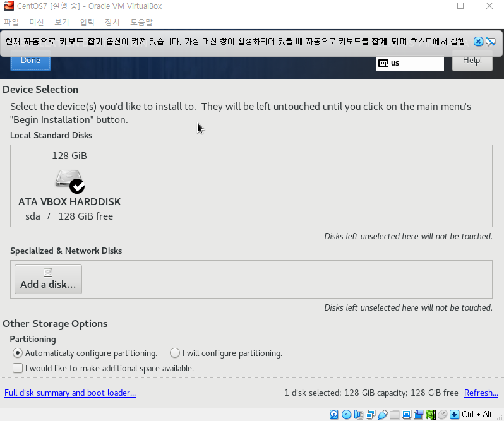Minimize the VirtualBox window
504x421 pixels.
point(432,6)
